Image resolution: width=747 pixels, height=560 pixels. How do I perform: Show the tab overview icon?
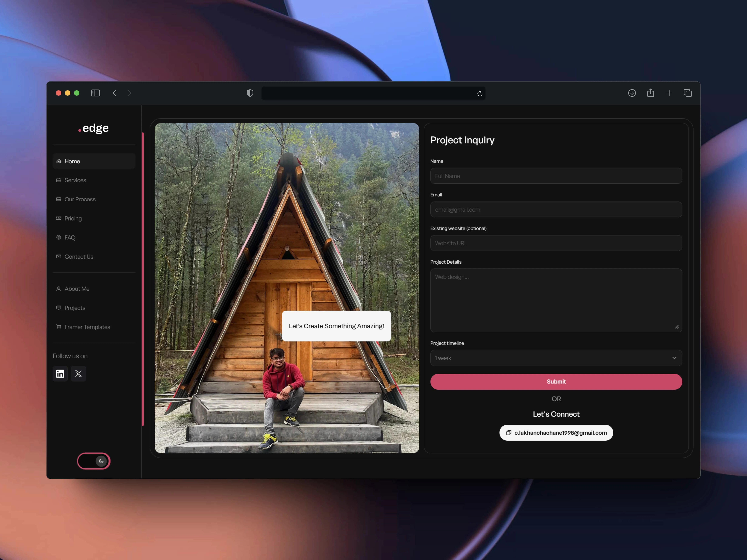[x=688, y=93]
